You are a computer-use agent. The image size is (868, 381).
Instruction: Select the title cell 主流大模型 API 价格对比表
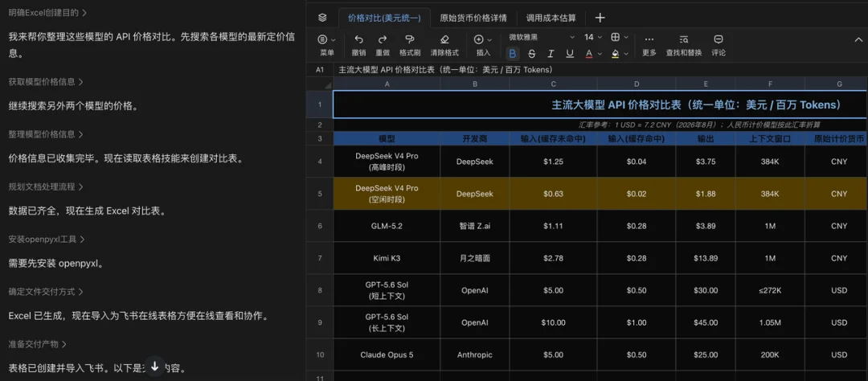tap(600, 104)
